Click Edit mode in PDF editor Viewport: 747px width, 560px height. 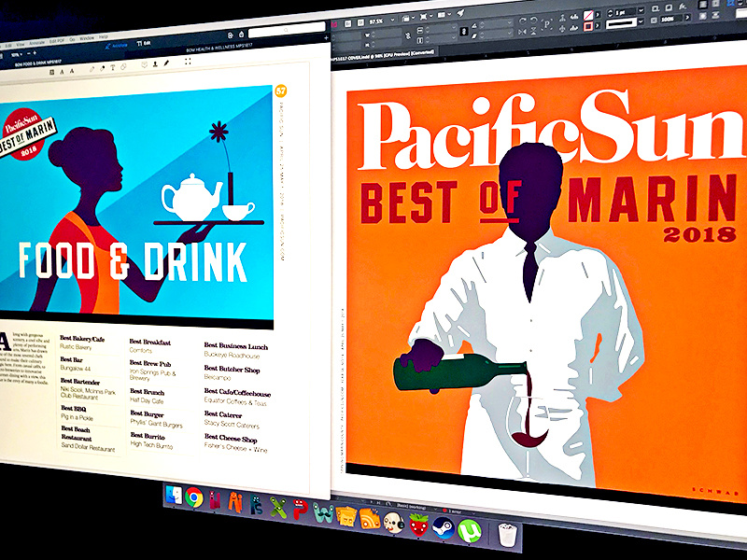coord(144,43)
